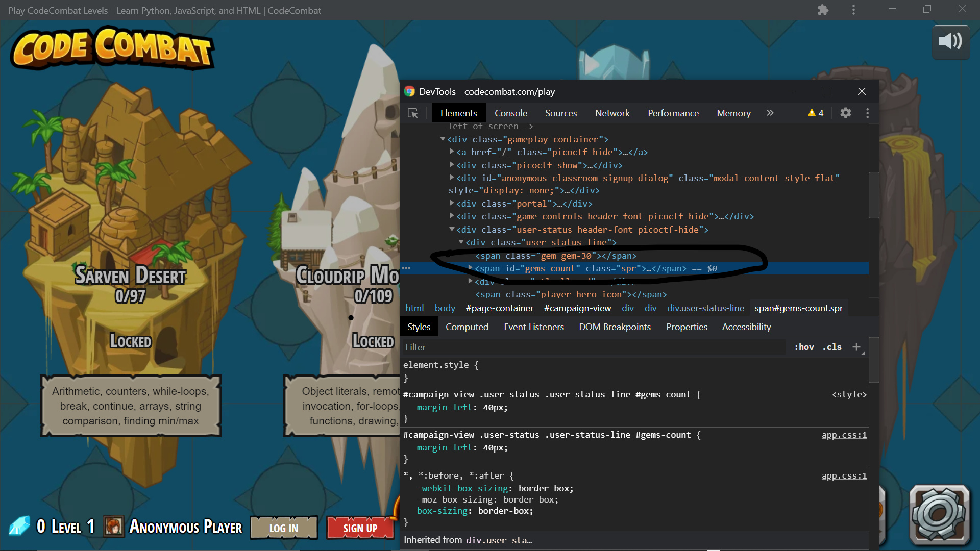Image resolution: width=980 pixels, height=551 pixels.
Task: Open the browser three-dot menu
Action: point(853,10)
